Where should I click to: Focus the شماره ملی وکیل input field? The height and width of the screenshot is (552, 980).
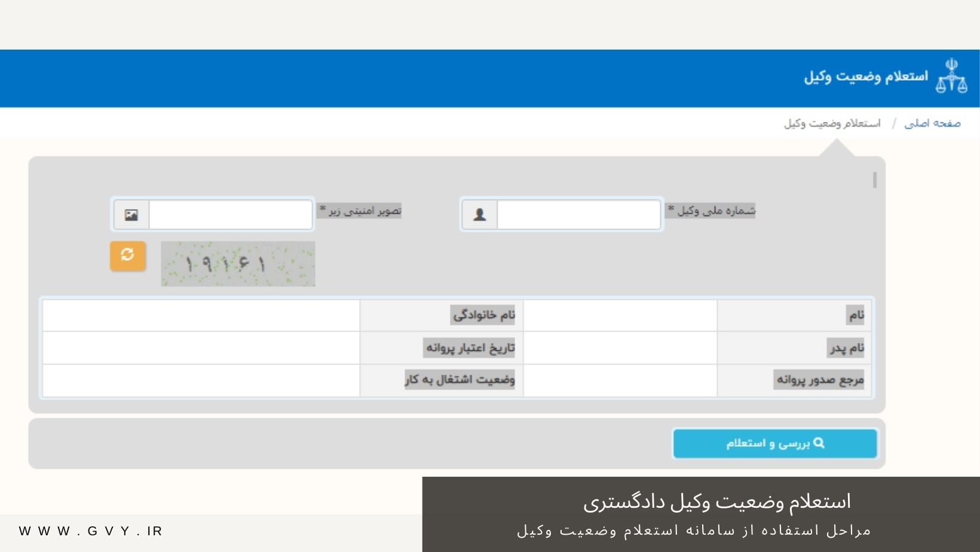click(x=578, y=214)
